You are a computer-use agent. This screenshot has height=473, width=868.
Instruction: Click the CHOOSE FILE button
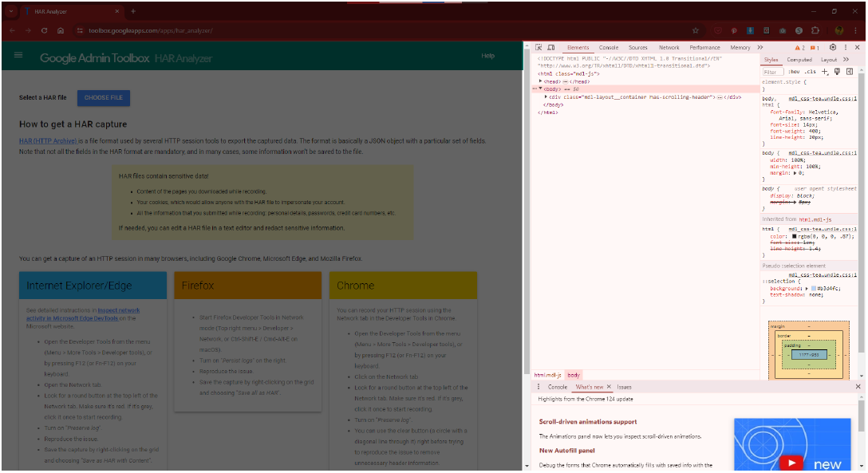(x=104, y=98)
